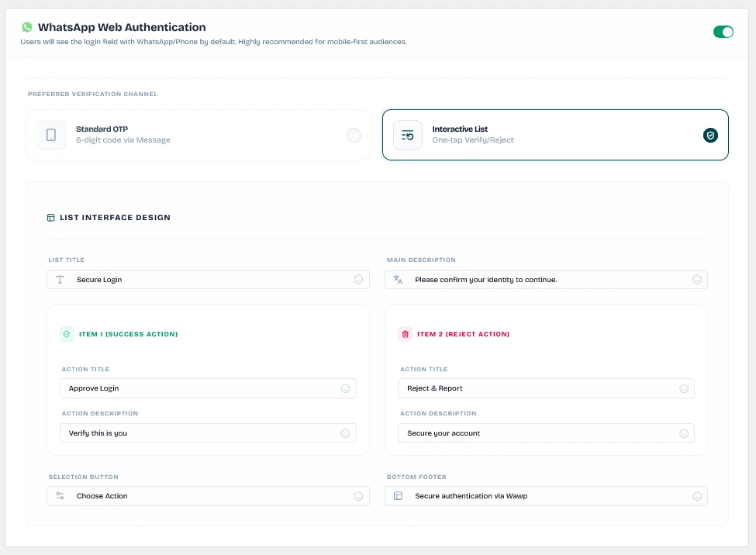Click the green shield icon for Item 1
Image resolution: width=756 pixels, height=555 pixels.
pos(67,333)
